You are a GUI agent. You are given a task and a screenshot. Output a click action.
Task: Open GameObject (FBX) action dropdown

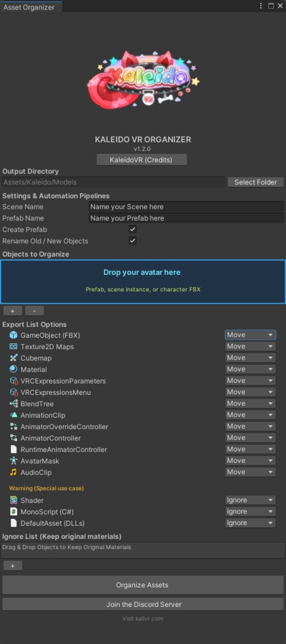tap(250, 335)
